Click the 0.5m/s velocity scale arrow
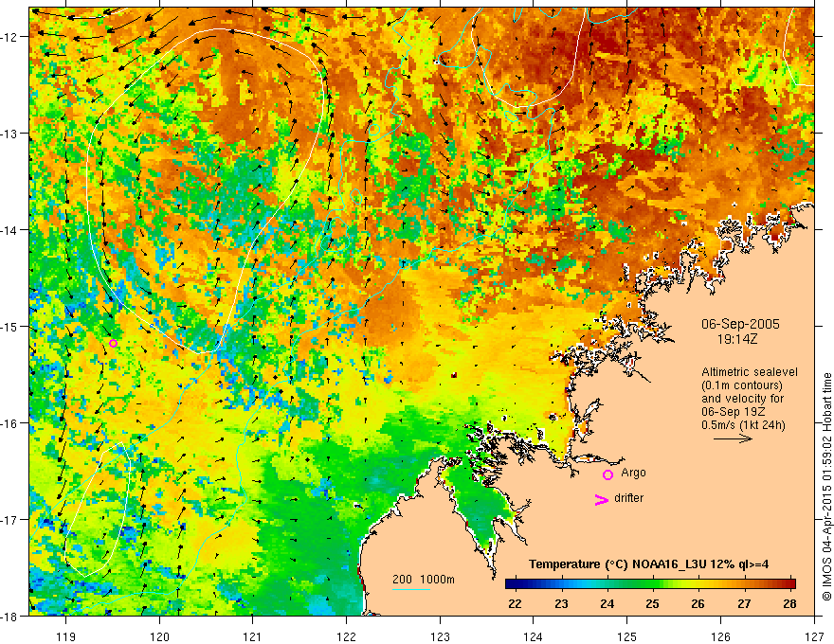The image size is (834, 644). [733, 438]
